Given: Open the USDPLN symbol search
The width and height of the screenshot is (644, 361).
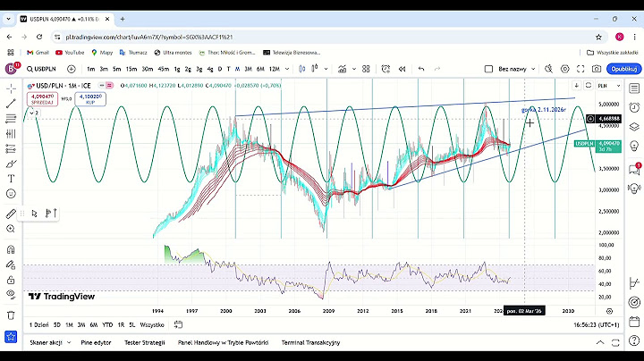Looking at the screenshot, I should coord(41,69).
